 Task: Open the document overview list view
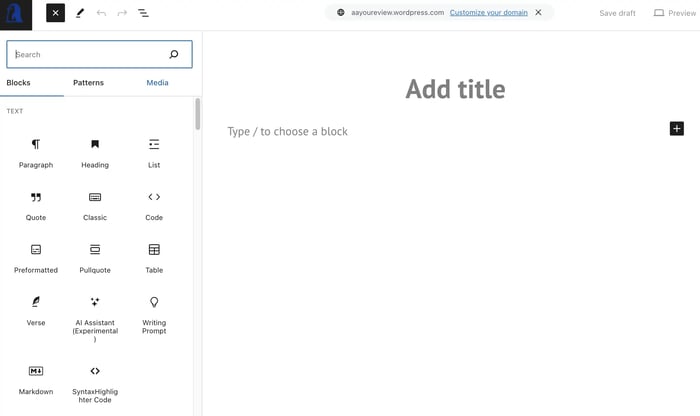pyautogui.click(x=143, y=13)
